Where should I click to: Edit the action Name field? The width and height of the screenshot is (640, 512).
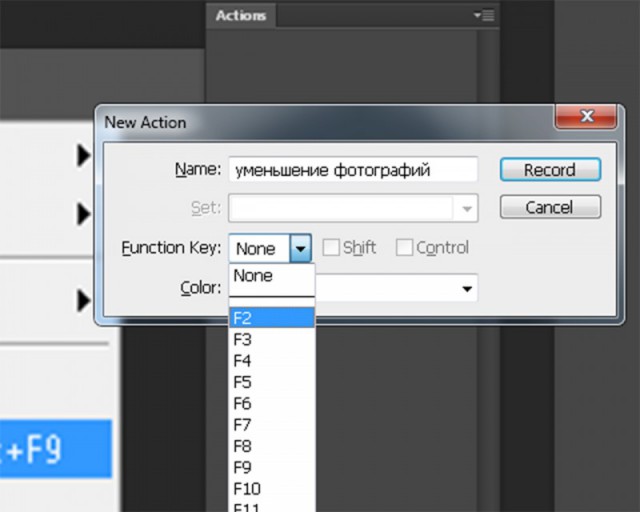tap(353, 169)
